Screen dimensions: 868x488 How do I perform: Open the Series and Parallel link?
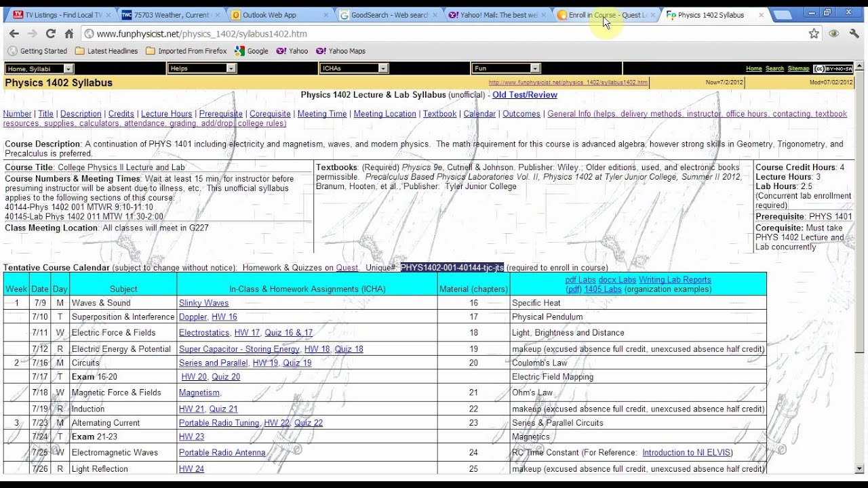[214, 363]
